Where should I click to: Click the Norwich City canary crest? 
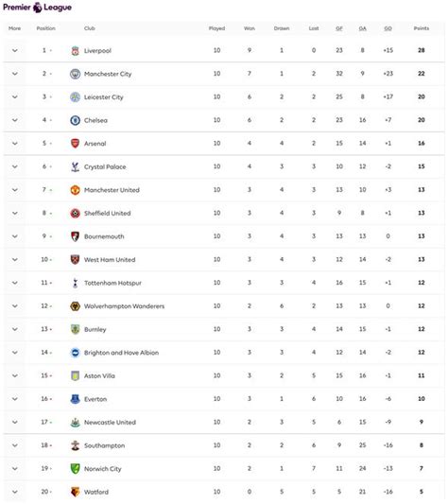click(x=75, y=469)
